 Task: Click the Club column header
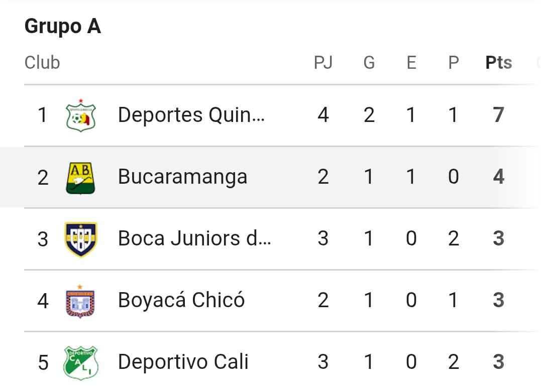[x=42, y=63]
